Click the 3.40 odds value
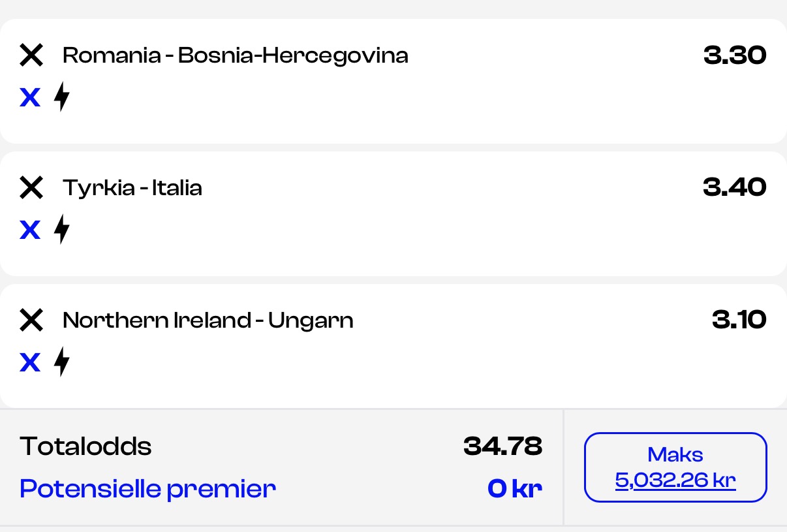The height and width of the screenshot is (532, 787). 735,188
